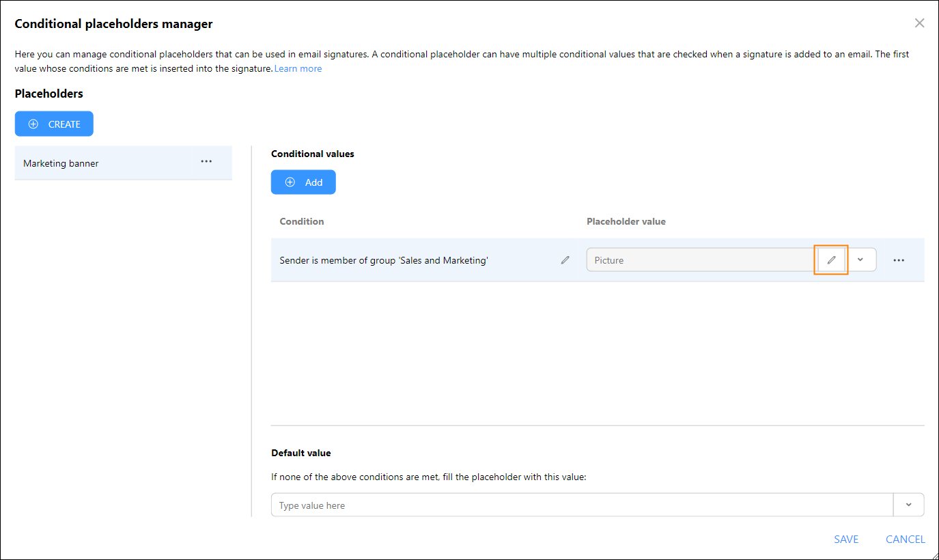Close the Conditional placeholders manager dialog
This screenshot has height=560, width=939.
[919, 23]
